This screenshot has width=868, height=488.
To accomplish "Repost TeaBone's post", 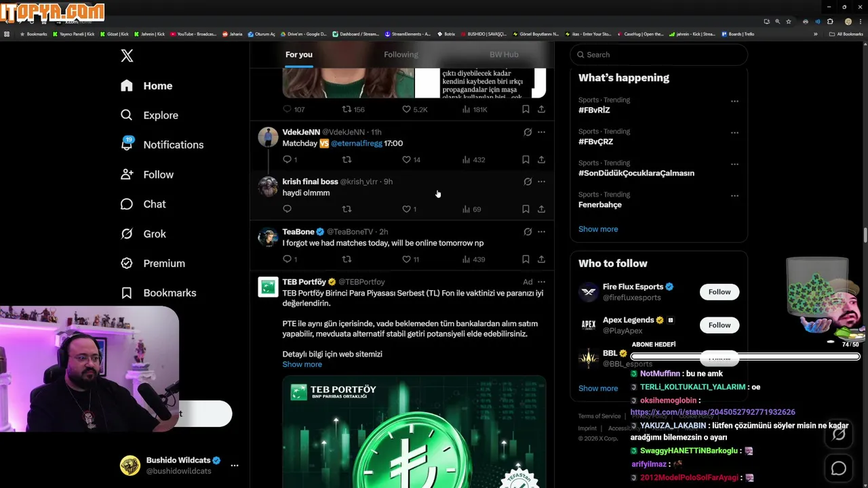I will click(347, 260).
